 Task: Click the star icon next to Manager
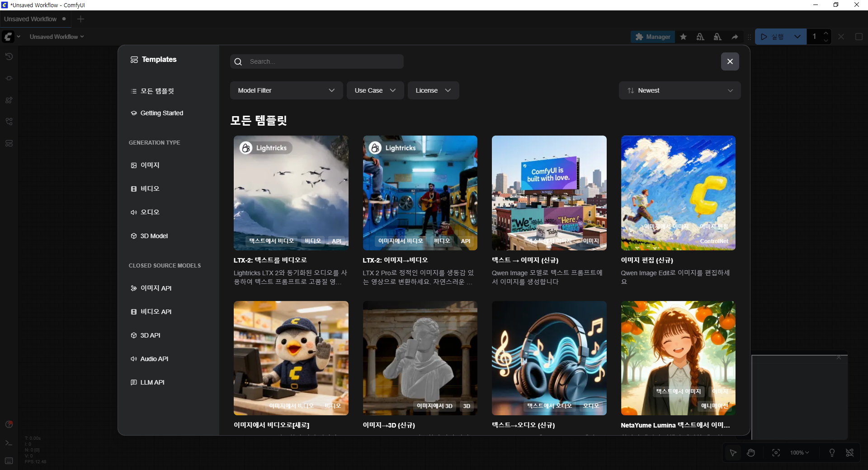point(684,37)
